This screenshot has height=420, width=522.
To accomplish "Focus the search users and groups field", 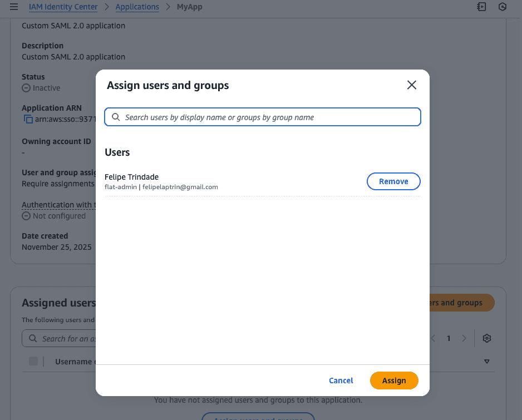I will tap(267, 117).
